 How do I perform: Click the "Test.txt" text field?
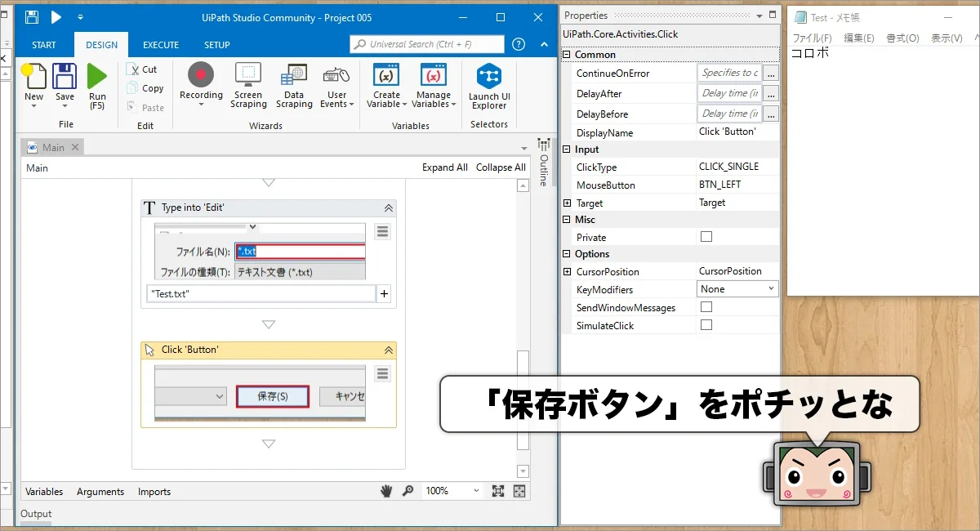261,294
